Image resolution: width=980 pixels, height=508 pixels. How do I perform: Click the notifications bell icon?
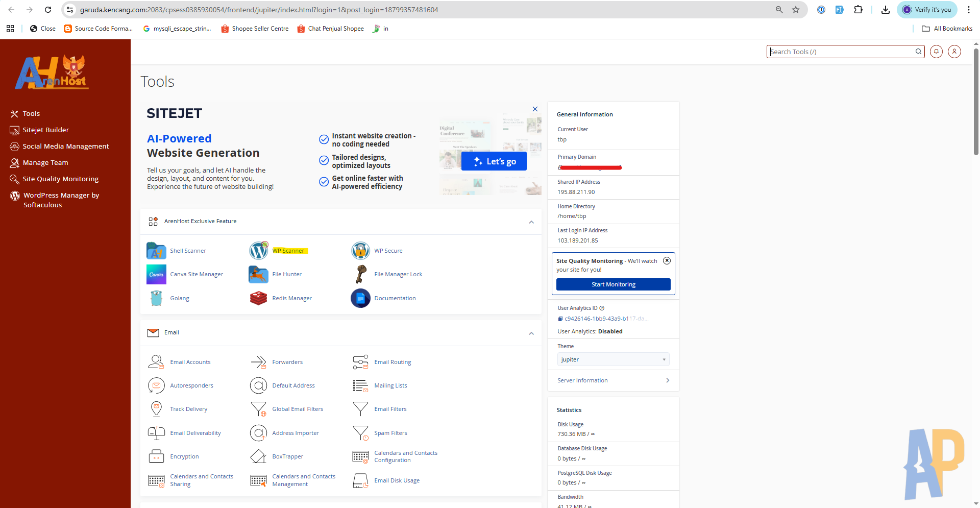coord(936,52)
